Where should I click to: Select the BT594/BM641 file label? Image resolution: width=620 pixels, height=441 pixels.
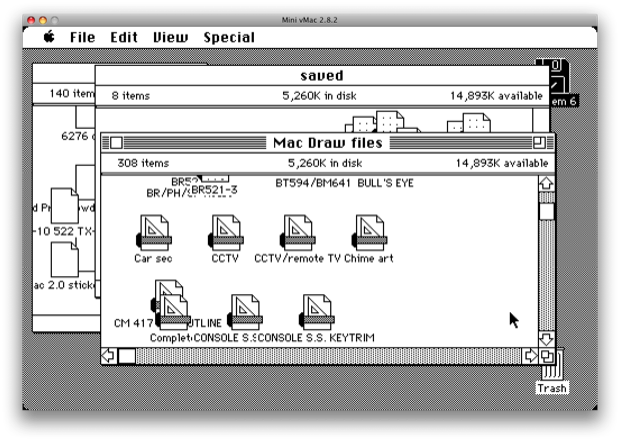pyautogui.click(x=313, y=183)
